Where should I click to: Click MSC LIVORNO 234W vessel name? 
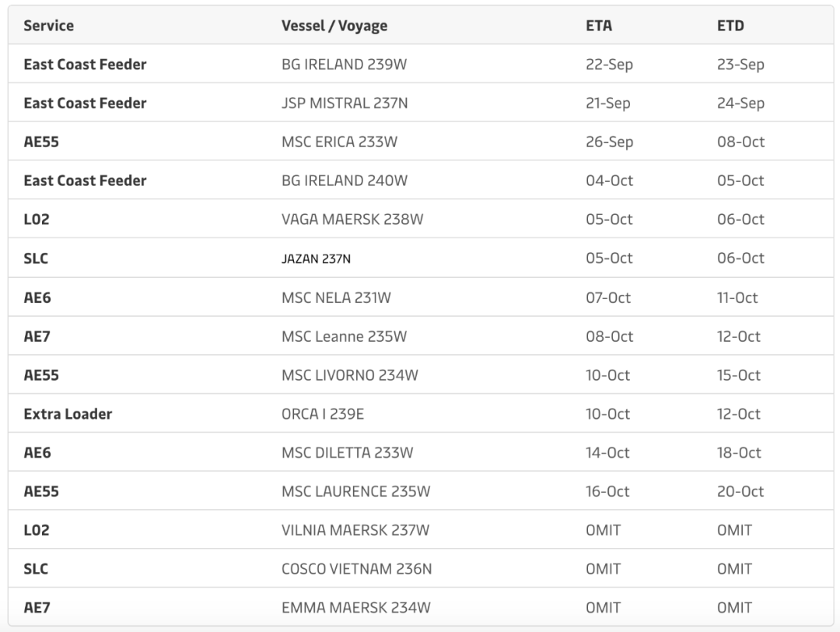(349, 375)
